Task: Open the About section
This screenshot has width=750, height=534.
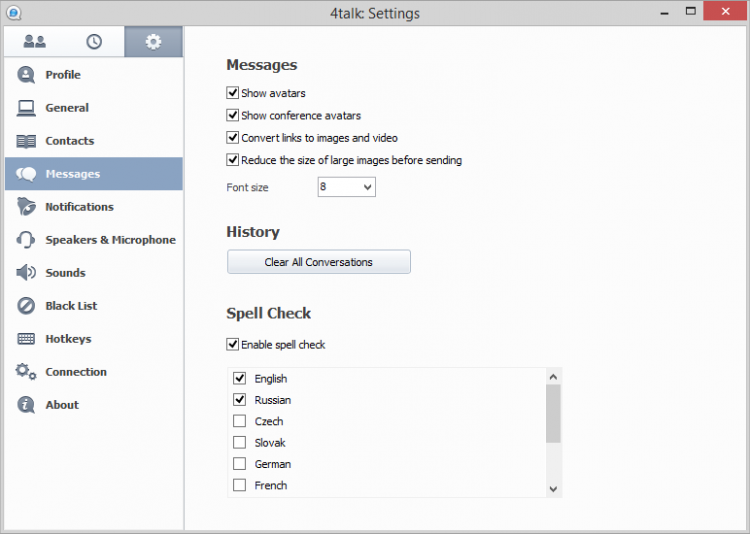Action: (x=61, y=405)
